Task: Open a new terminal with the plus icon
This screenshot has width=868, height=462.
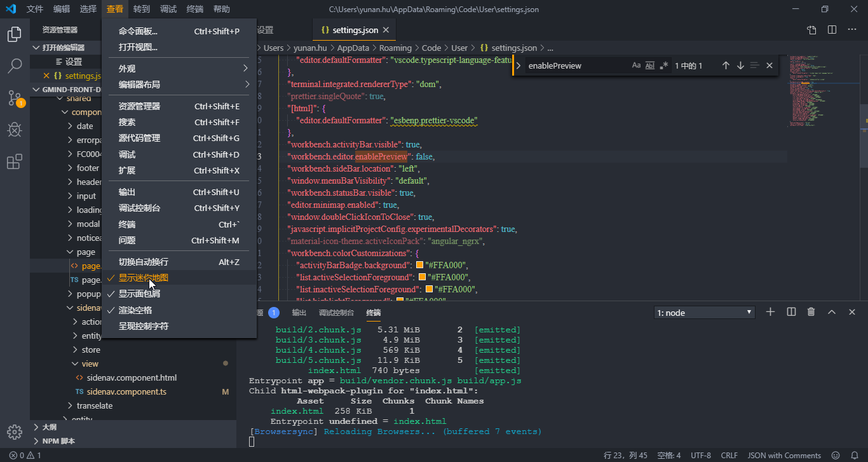Action: (x=770, y=311)
